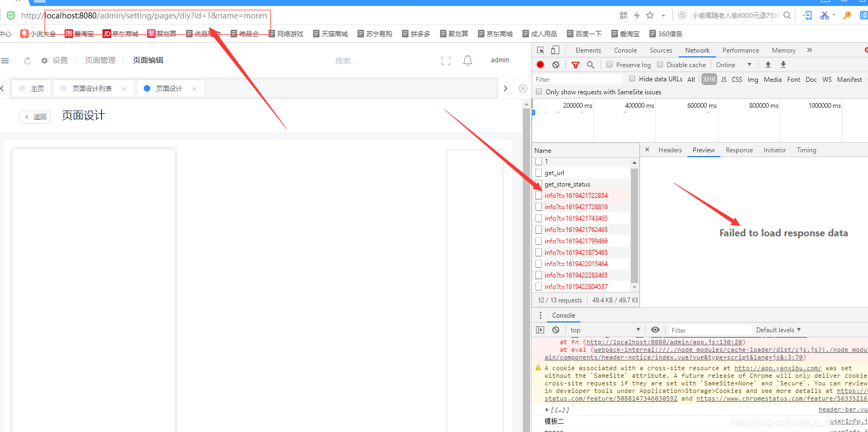Open the Response tab of the request
The height and width of the screenshot is (432, 868).
click(739, 150)
